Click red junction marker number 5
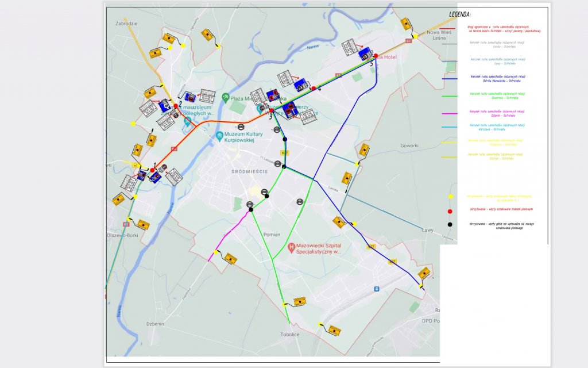 376,56
